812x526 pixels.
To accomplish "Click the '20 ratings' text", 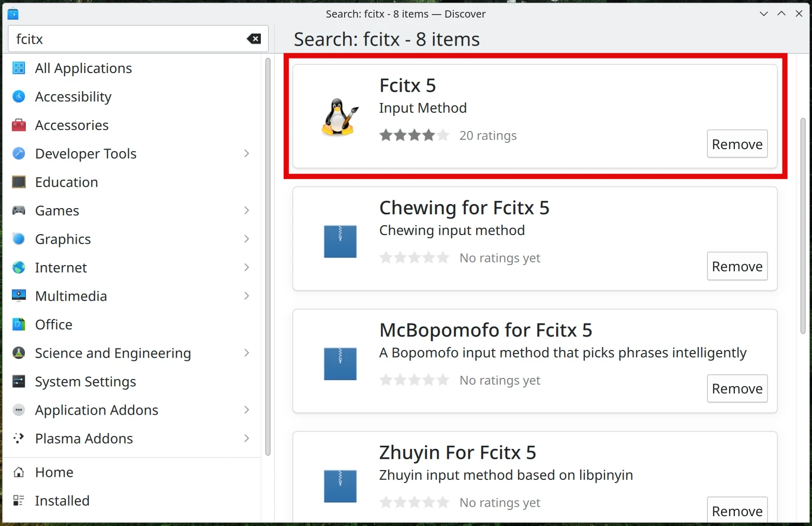I will click(488, 136).
